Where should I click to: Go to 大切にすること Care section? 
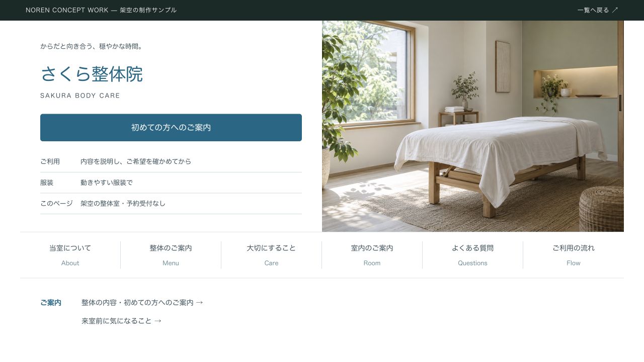tap(272, 255)
